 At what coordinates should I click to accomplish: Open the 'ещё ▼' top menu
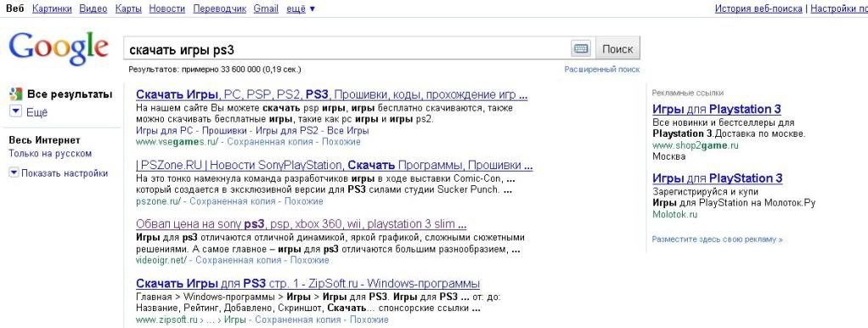coord(301,8)
